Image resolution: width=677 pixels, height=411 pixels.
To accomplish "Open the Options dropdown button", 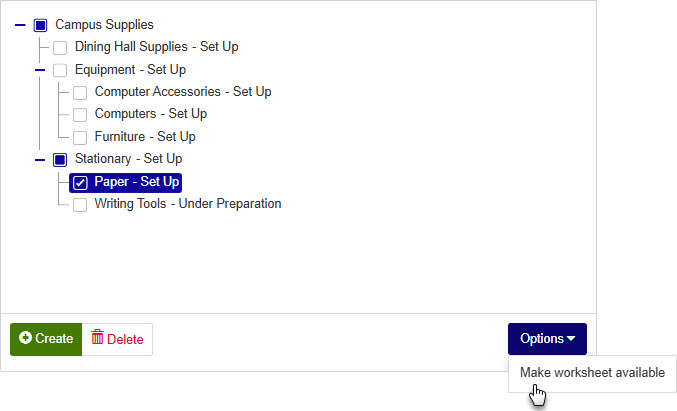I will (546, 339).
